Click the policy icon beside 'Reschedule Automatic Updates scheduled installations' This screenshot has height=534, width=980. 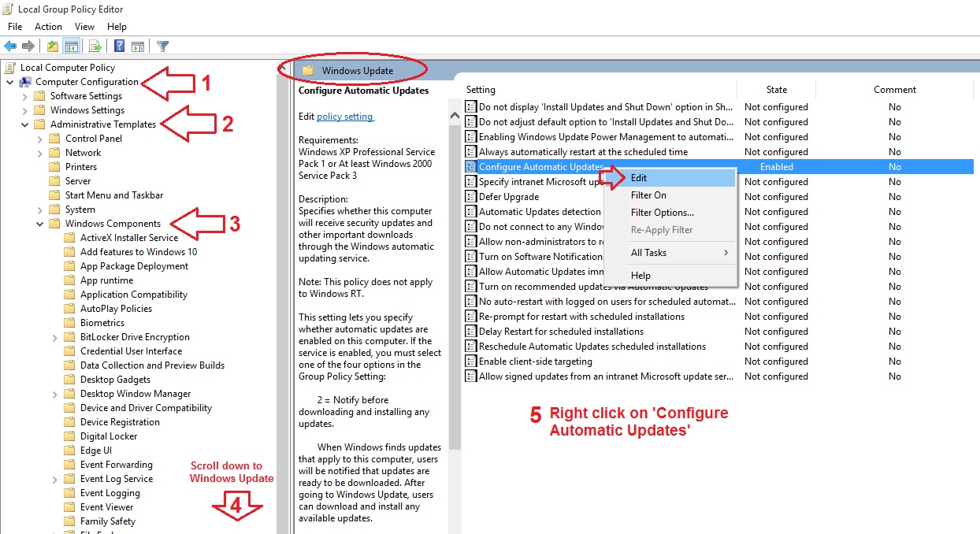tap(471, 347)
